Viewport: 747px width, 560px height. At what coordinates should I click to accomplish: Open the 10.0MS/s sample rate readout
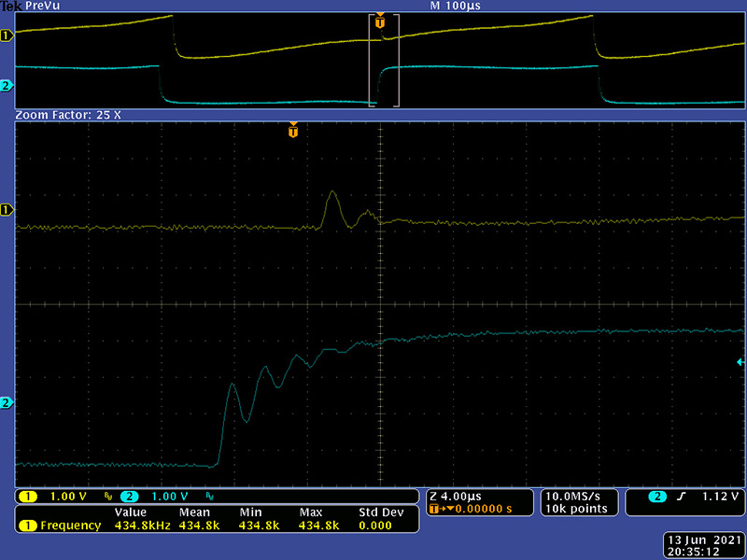577,496
